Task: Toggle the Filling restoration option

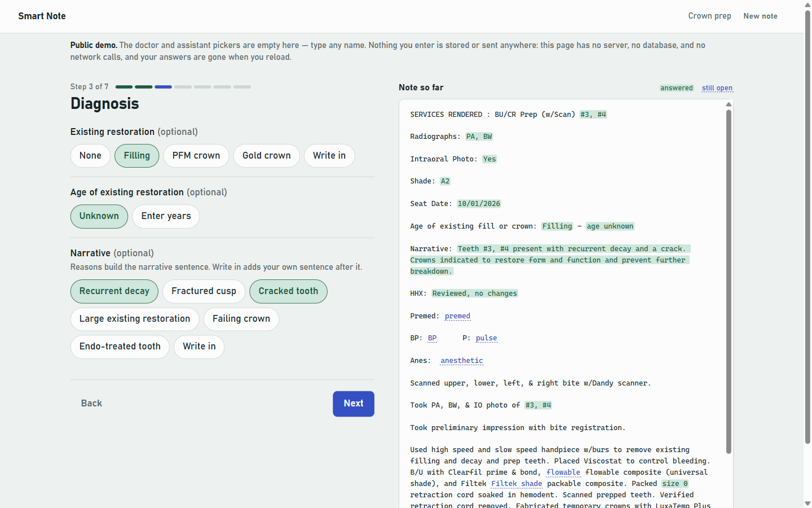Action: click(x=137, y=156)
